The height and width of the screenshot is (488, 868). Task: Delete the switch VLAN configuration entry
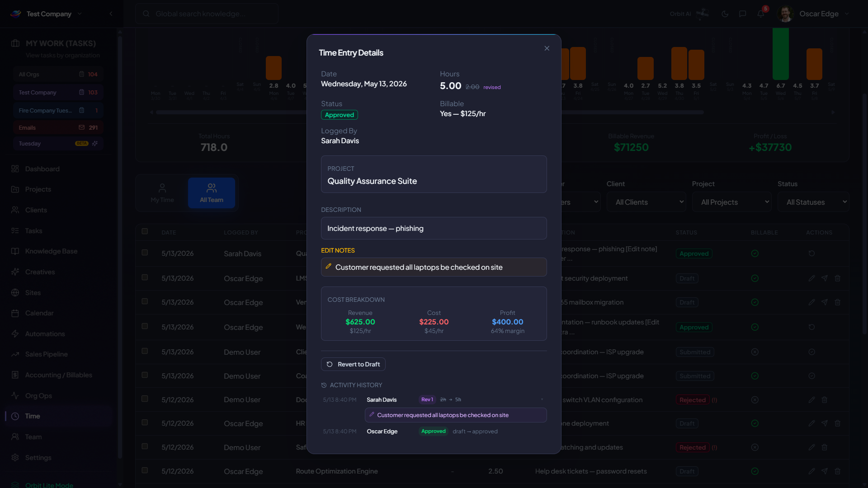[x=824, y=400]
